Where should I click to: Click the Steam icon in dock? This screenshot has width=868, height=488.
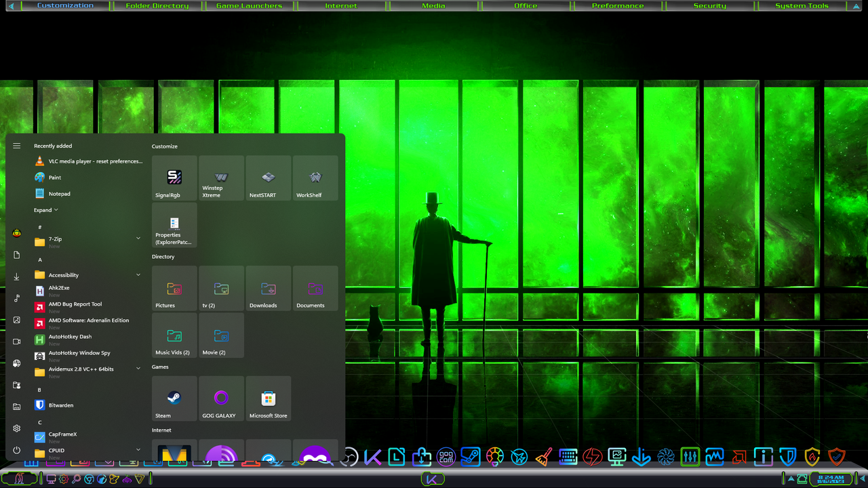pos(471,457)
